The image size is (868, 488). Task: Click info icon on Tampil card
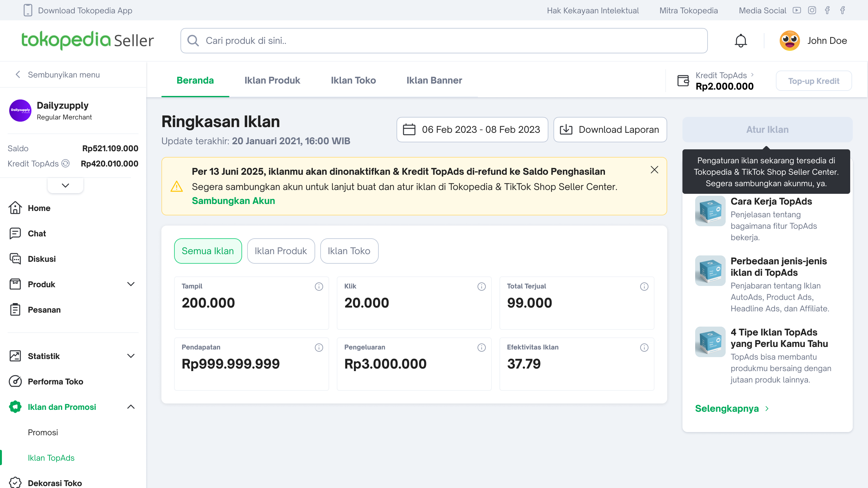pyautogui.click(x=318, y=287)
